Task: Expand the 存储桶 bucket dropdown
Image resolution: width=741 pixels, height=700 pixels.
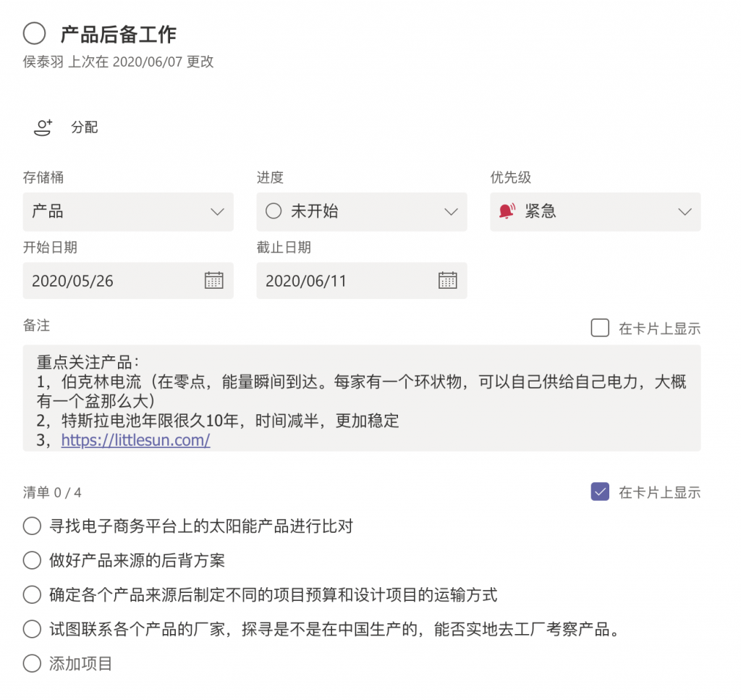Action: click(128, 212)
